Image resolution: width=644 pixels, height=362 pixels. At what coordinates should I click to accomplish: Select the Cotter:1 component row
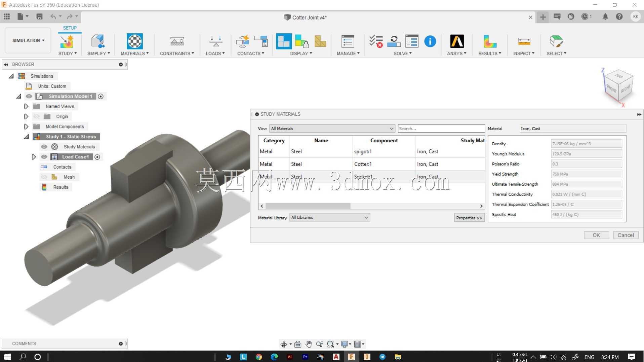(371, 164)
